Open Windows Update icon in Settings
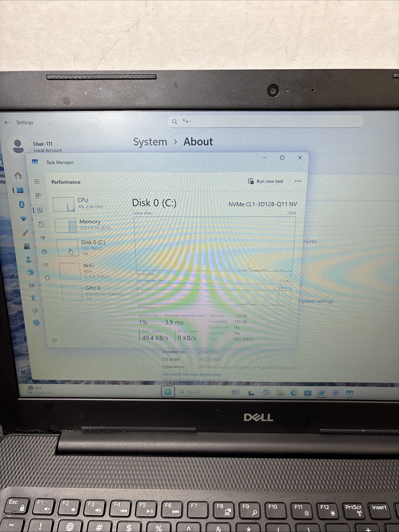 point(36,323)
